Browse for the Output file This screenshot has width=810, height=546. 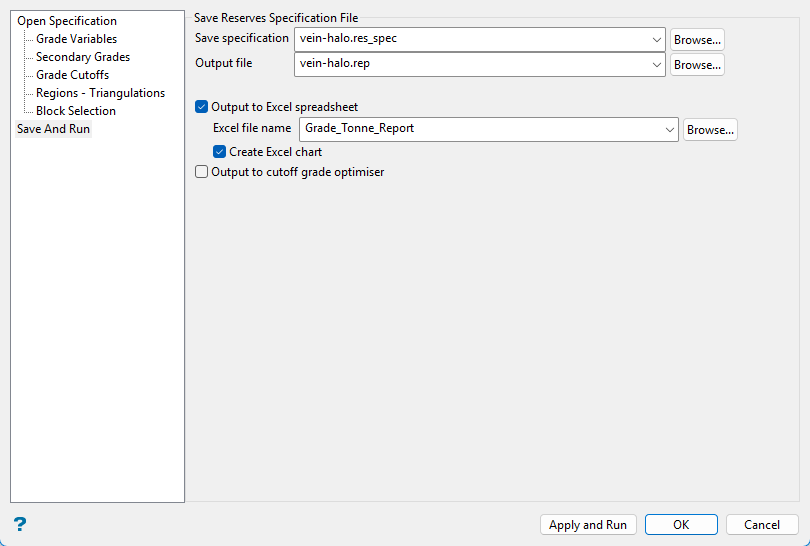click(697, 65)
